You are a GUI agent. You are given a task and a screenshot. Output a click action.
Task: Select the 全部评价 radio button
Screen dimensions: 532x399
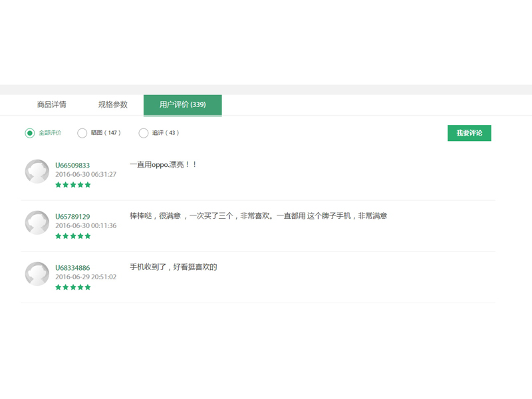[30, 133]
